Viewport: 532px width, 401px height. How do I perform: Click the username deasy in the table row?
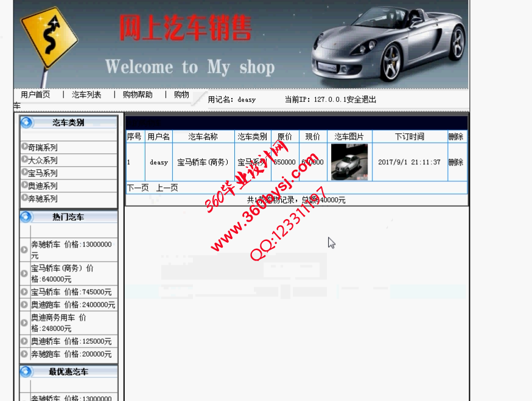pyautogui.click(x=159, y=162)
